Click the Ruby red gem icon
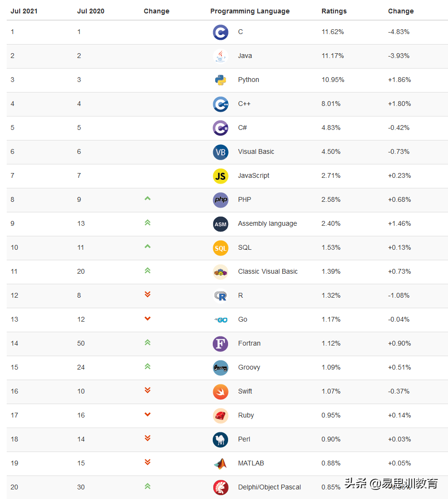 tap(220, 416)
